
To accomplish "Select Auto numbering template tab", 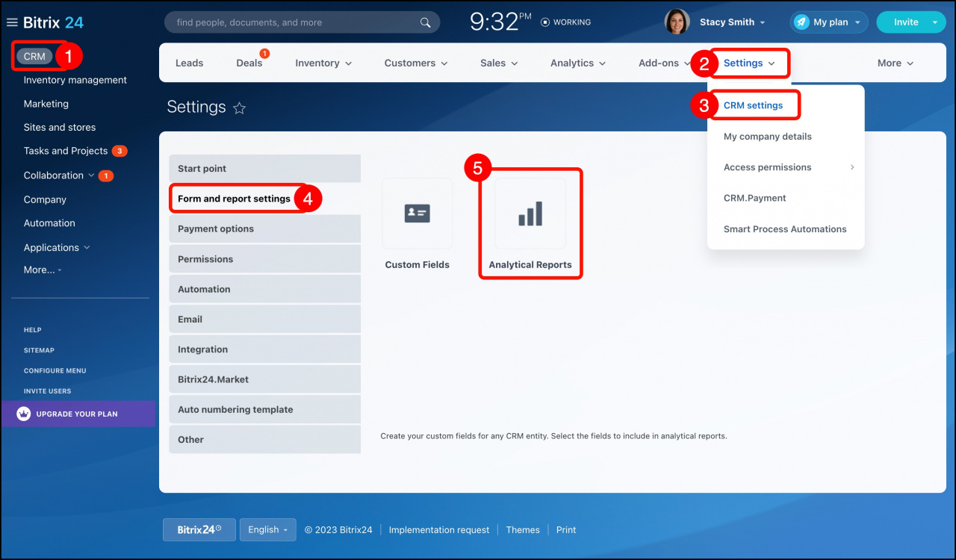I will 264,409.
